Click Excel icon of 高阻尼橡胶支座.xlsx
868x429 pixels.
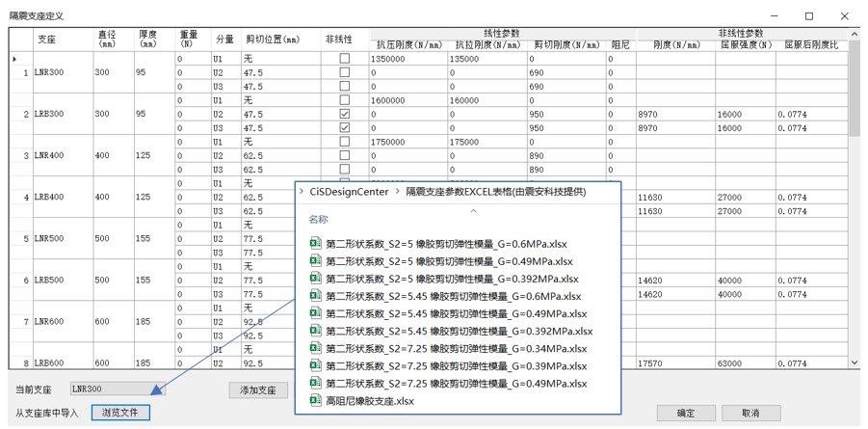coord(315,400)
